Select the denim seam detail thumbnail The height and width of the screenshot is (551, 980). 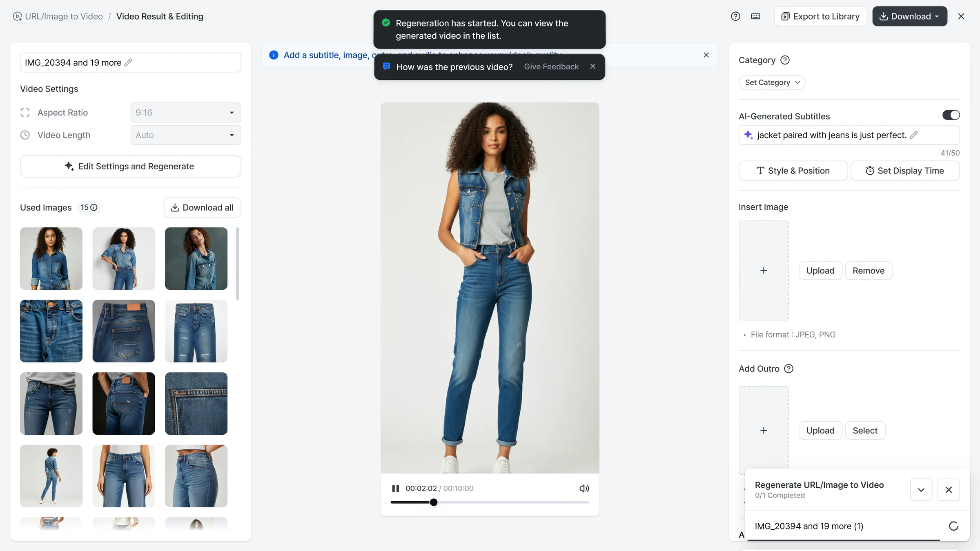click(x=196, y=403)
